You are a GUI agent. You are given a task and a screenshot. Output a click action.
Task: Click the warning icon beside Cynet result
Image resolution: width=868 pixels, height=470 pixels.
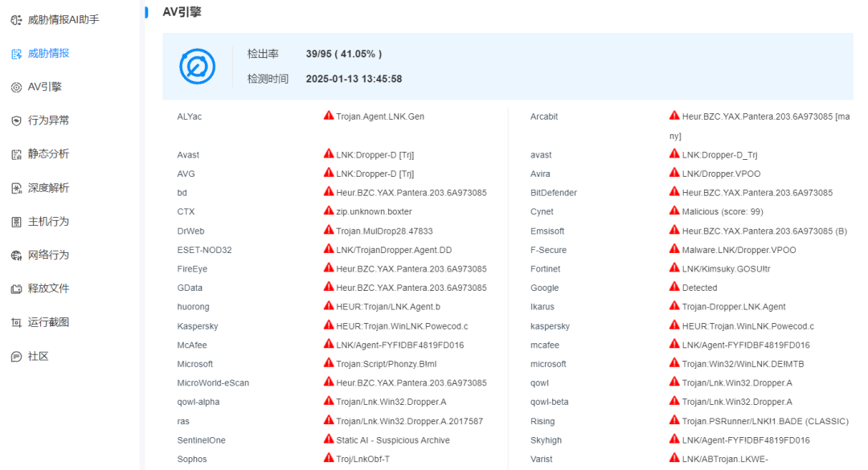pos(674,210)
